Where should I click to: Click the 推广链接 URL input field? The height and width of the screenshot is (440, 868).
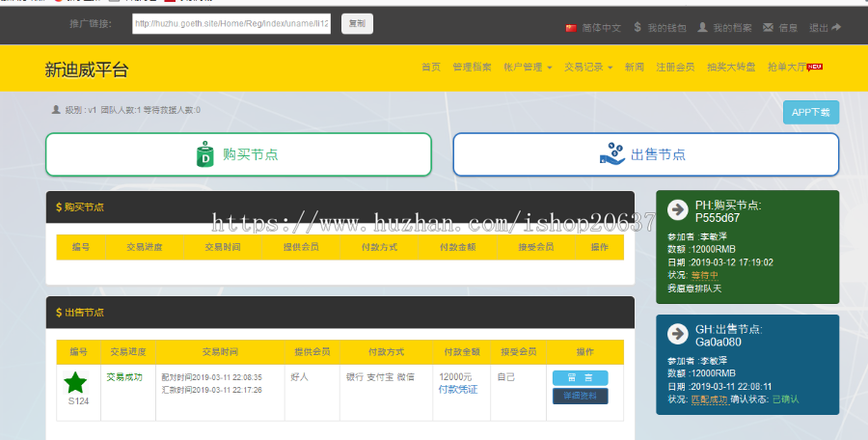pos(231,23)
